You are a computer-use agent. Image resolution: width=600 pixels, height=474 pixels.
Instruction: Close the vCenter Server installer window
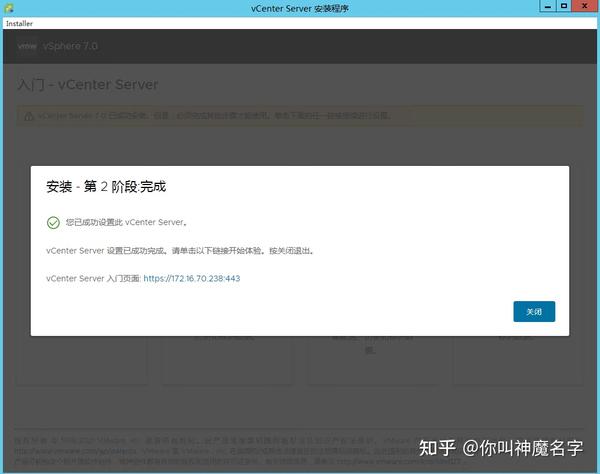584,6
